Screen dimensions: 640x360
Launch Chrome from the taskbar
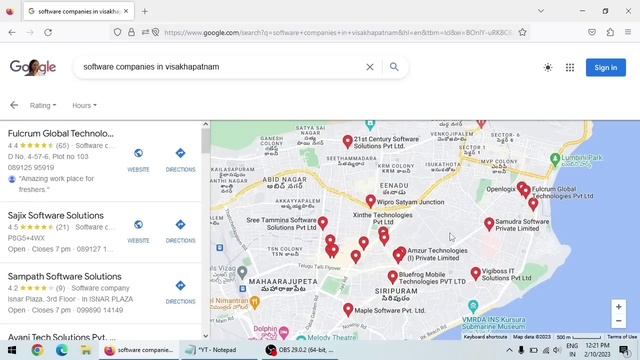[38, 350]
